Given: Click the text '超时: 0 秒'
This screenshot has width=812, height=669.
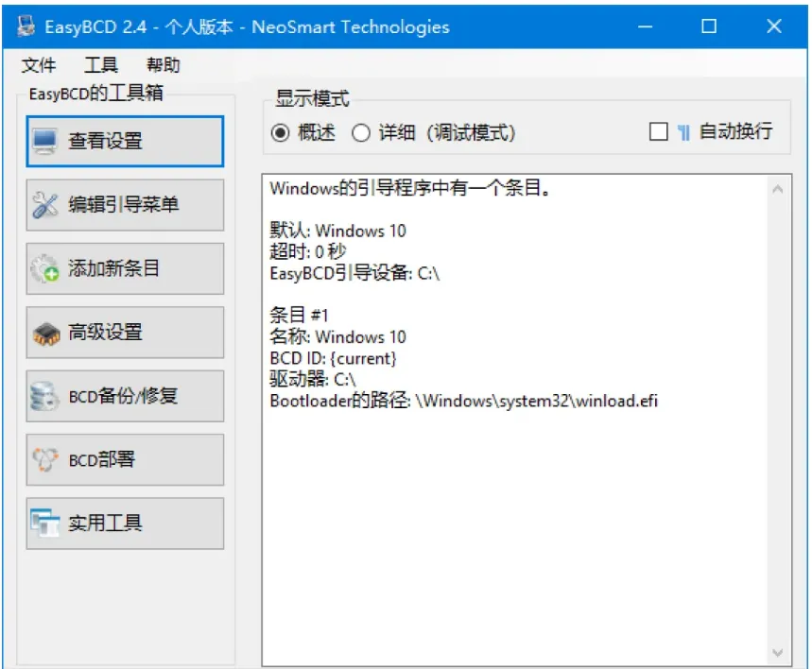Looking at the screenshot, I should click(307, 251).
